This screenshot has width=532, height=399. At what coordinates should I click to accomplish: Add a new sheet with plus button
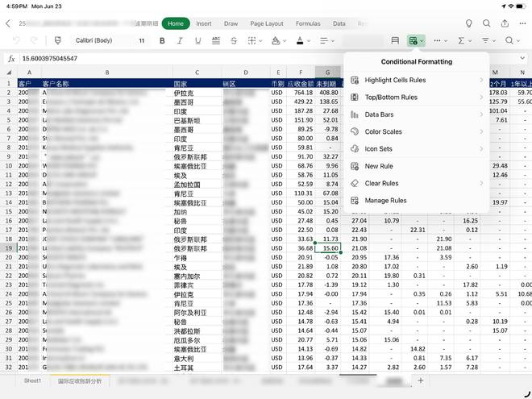[419, 380]
